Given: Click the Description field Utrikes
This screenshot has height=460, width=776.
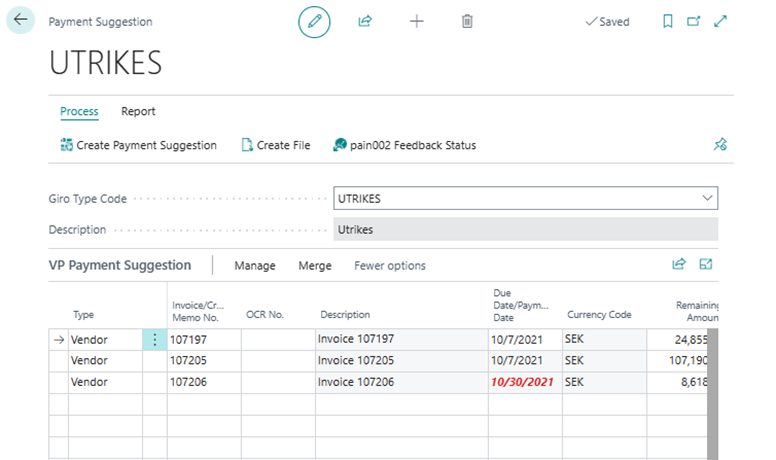Looking at the screenshot, I should [x=526, y=229].
